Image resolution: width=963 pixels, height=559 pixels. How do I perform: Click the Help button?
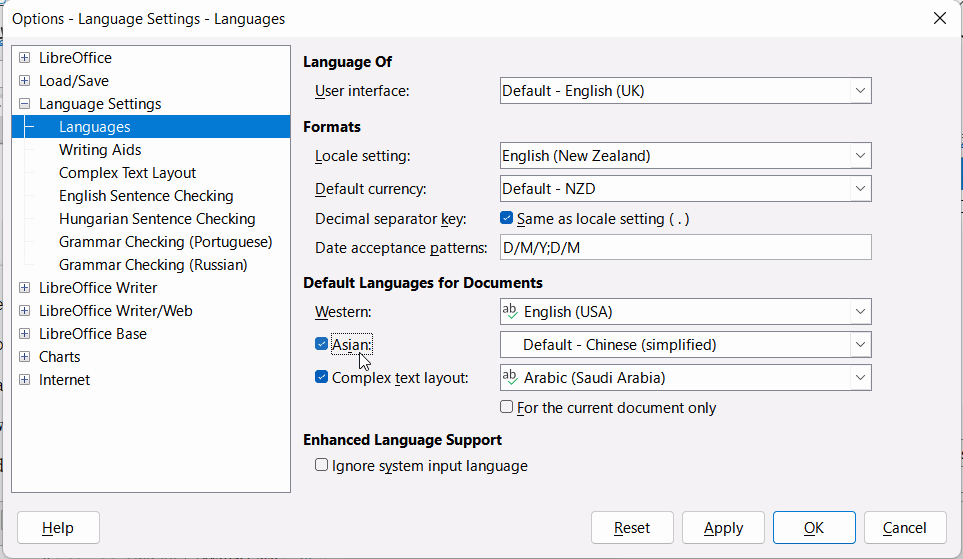click(x=58, y=528)
